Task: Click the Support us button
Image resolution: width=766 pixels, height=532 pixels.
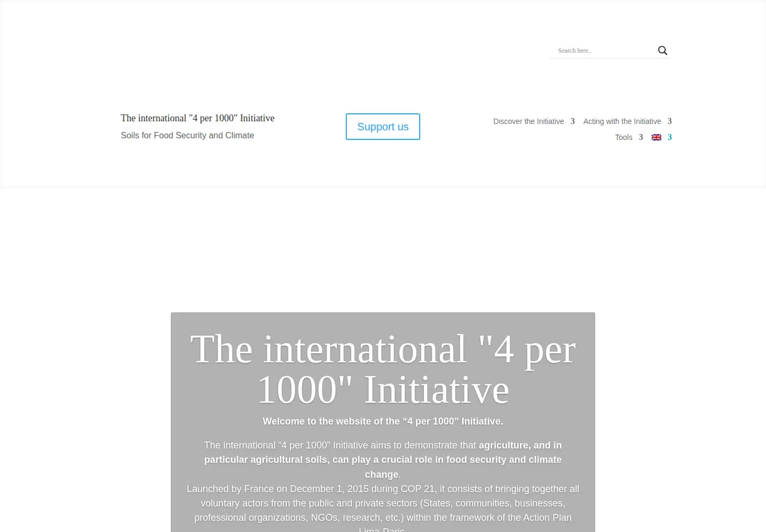Action: pos(383,127)
